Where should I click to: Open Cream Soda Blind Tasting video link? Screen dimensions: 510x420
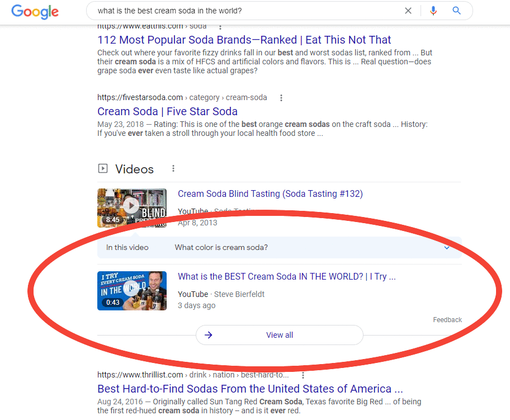pos(270,194)
